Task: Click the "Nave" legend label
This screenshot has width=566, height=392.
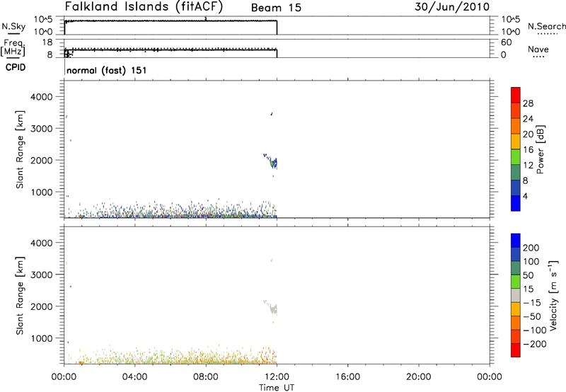Action: click(x=538, y=50)
